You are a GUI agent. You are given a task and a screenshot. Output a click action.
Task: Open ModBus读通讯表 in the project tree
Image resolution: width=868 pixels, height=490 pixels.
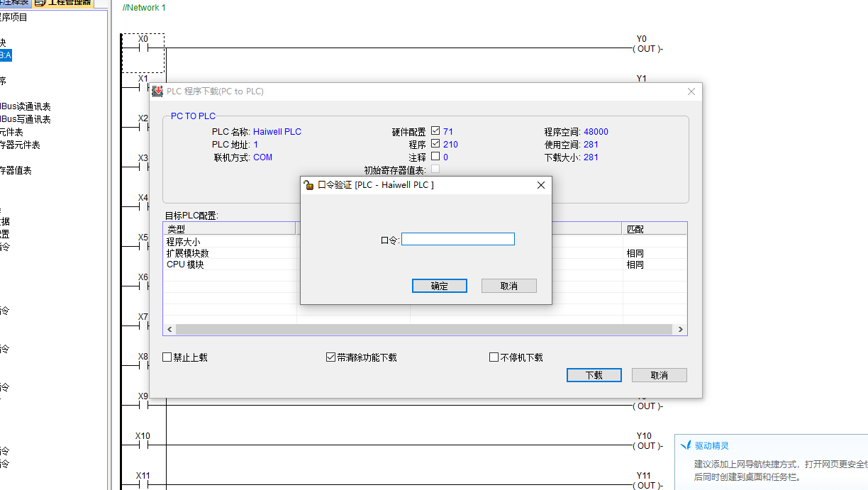click(26, 106)
